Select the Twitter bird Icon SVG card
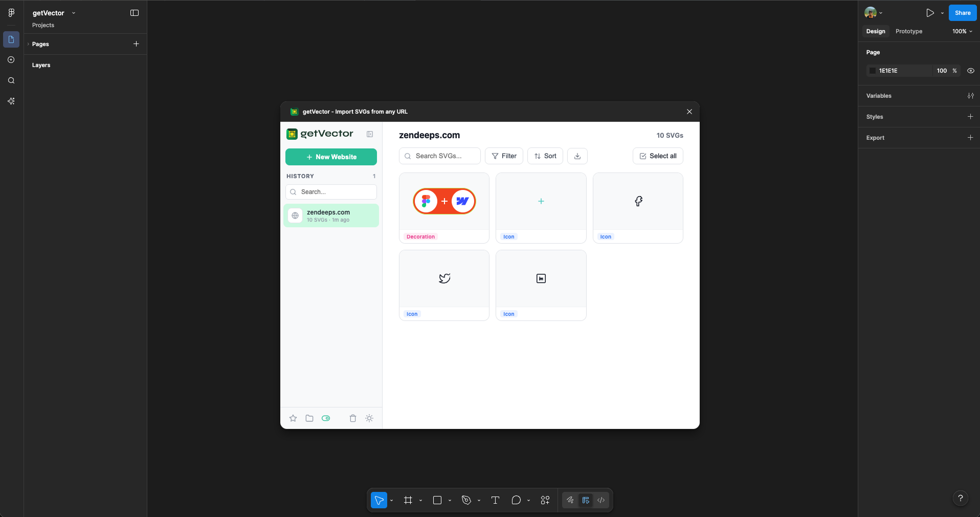The height and width of the screenshot is (517, 980). [444, 285]
